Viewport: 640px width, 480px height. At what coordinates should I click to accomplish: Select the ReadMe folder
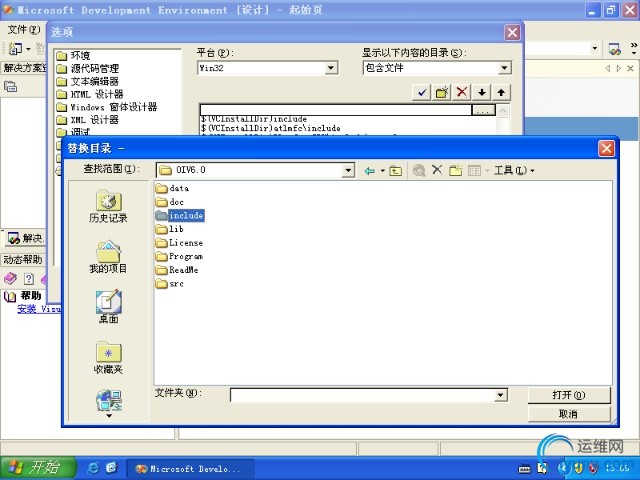tap(177, 270)
